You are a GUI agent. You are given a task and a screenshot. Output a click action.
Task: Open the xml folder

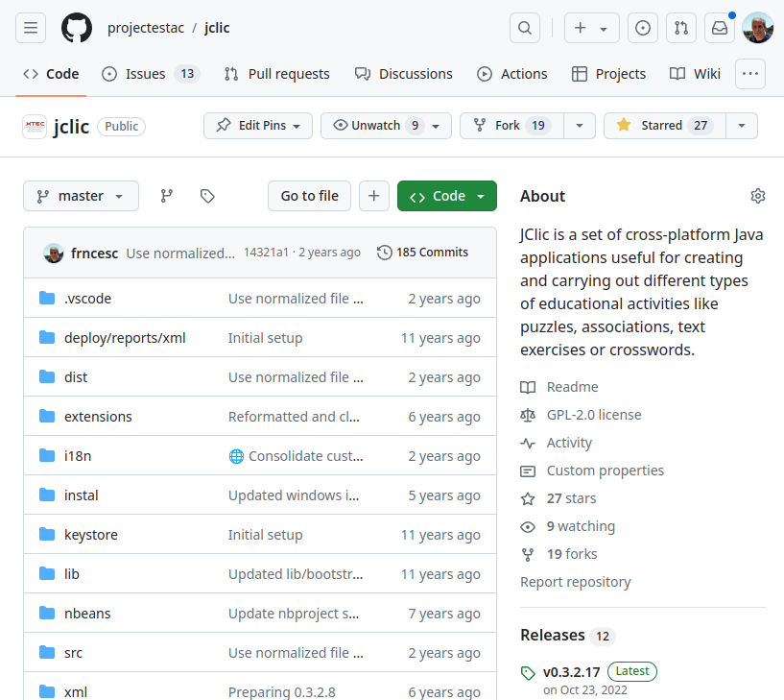point(76,692)
